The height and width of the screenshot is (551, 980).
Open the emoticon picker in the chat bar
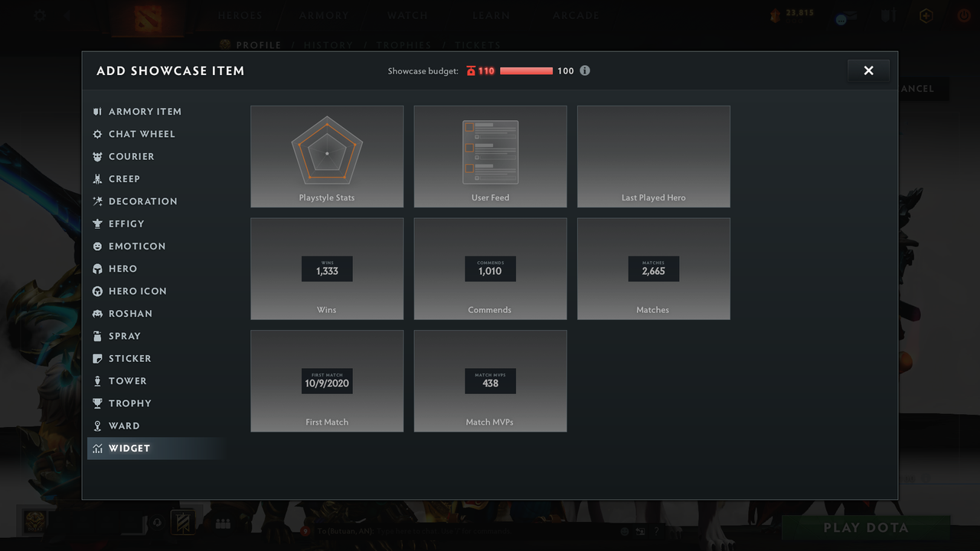[624, 530]
